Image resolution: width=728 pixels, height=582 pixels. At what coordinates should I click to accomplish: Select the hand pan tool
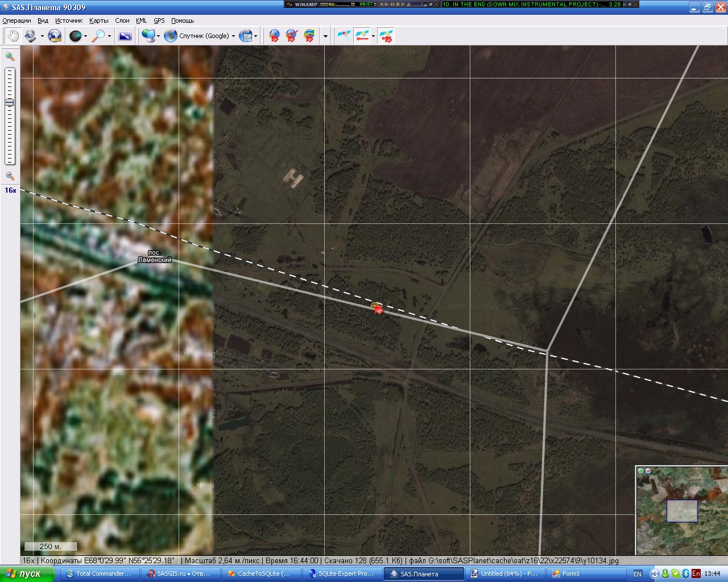[13, 36]
